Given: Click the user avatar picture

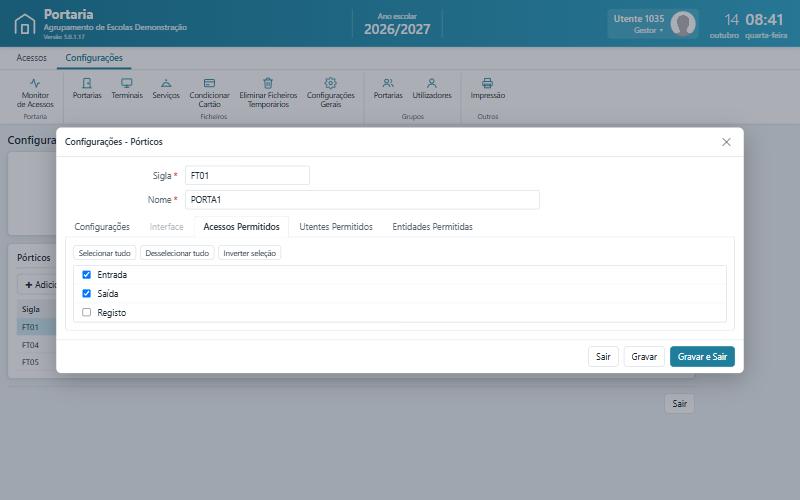Looking at the screenshot, I should 683,23.
